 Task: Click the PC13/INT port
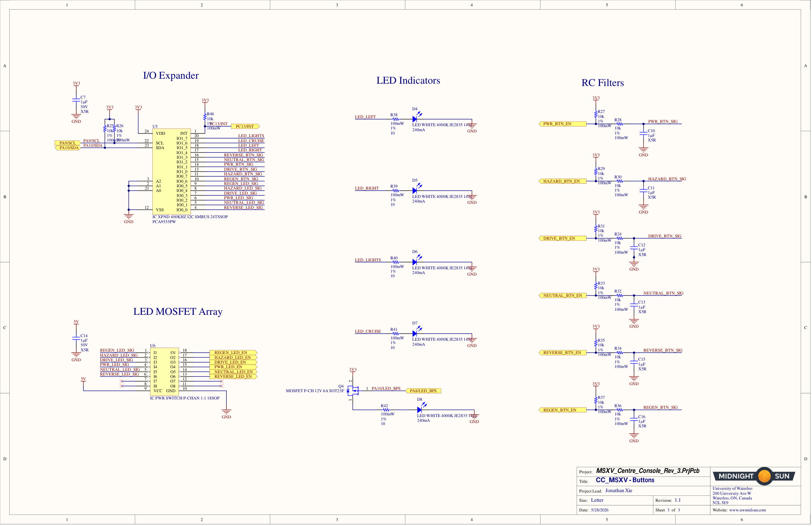245,126
